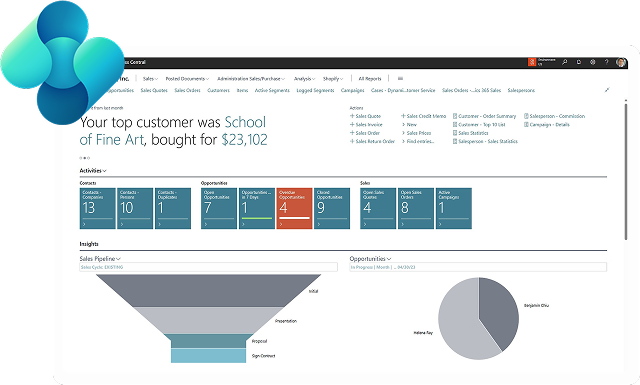Open Campaigns navigation link
This screenshot has height=385, width=640.
coord(353,90)
